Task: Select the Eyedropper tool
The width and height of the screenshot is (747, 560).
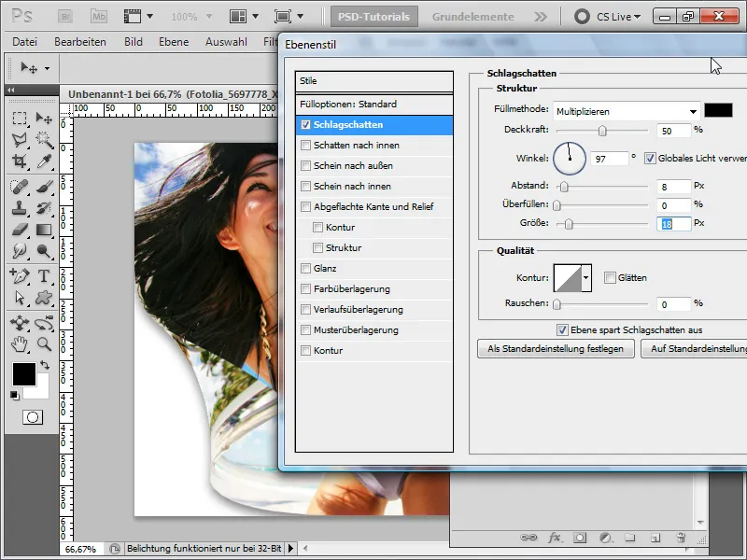Action: (x=44, y=161)
